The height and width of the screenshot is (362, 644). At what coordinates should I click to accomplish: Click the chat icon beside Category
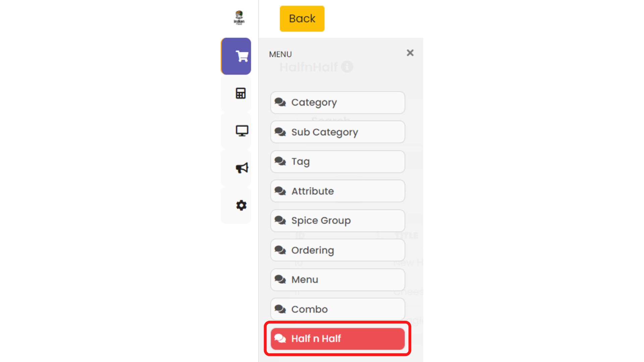[x=280, y=102]
